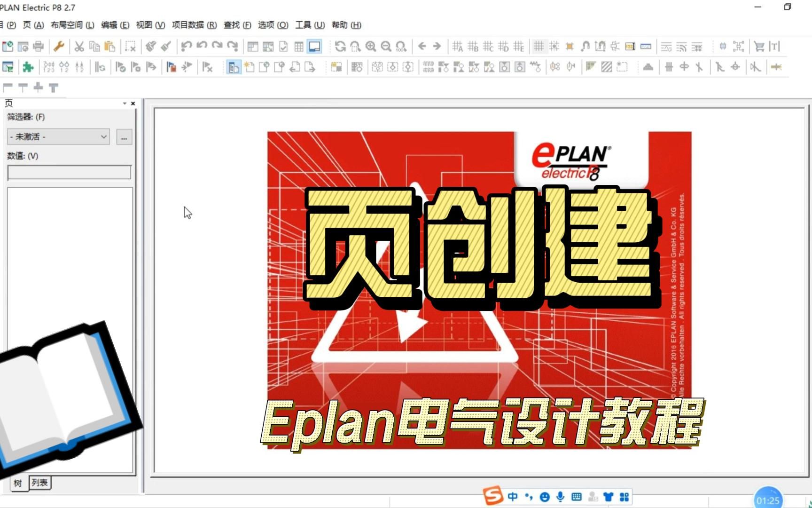Switch to the 树 tab

(x=18, y=483)
